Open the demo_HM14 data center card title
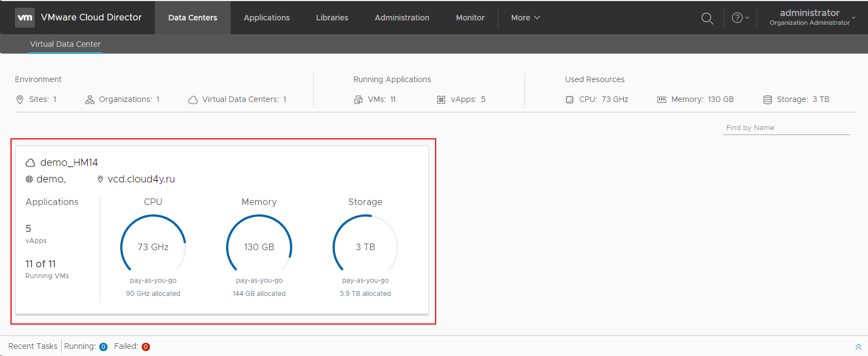The image size is (868, 356). 69,163
